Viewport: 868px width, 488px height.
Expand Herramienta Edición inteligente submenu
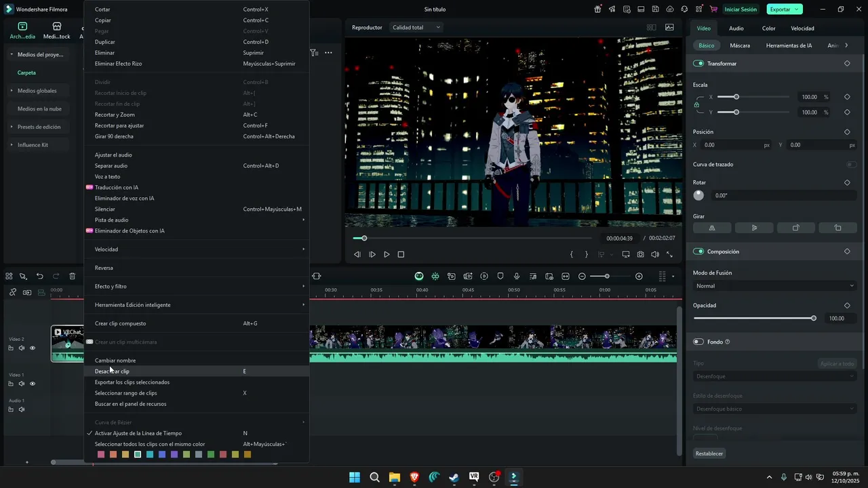point(196,305)
